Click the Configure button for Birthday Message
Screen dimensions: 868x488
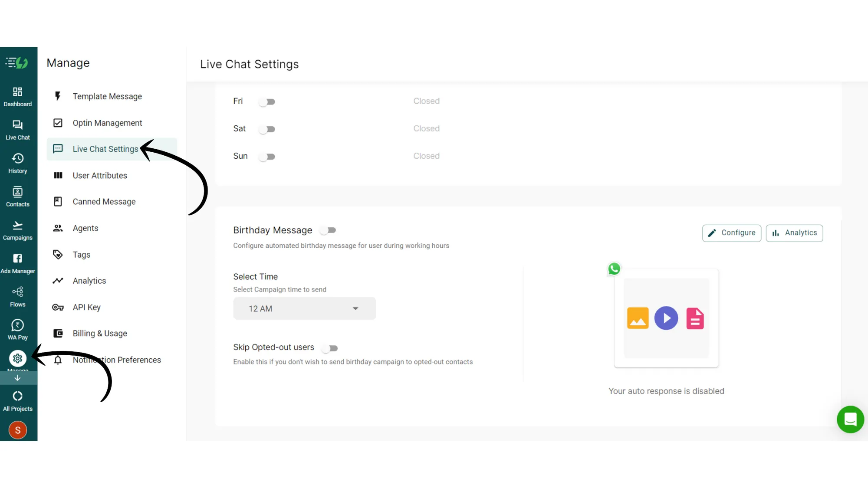(732, 233)
